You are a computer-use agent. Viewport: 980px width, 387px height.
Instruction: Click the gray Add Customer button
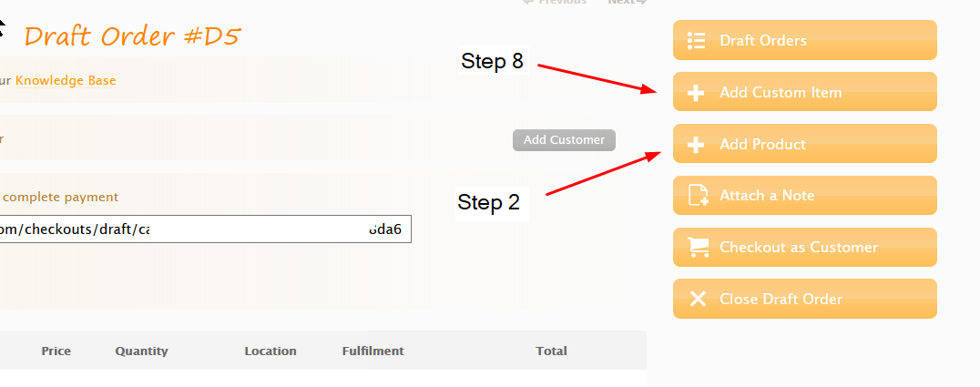tap(564, 140)
